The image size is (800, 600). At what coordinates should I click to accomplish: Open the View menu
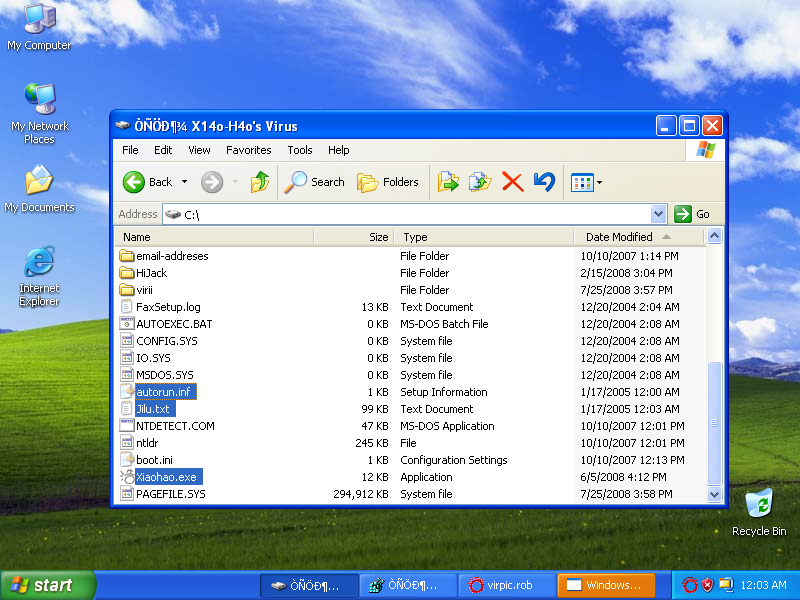tap(199, 150)
